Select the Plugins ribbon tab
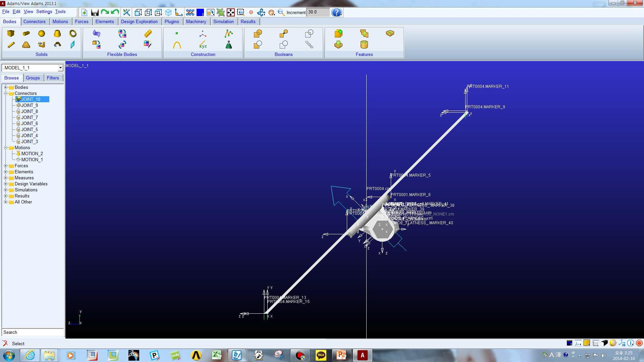The width and height of the screenshot is (644, 362). (172, 21)
